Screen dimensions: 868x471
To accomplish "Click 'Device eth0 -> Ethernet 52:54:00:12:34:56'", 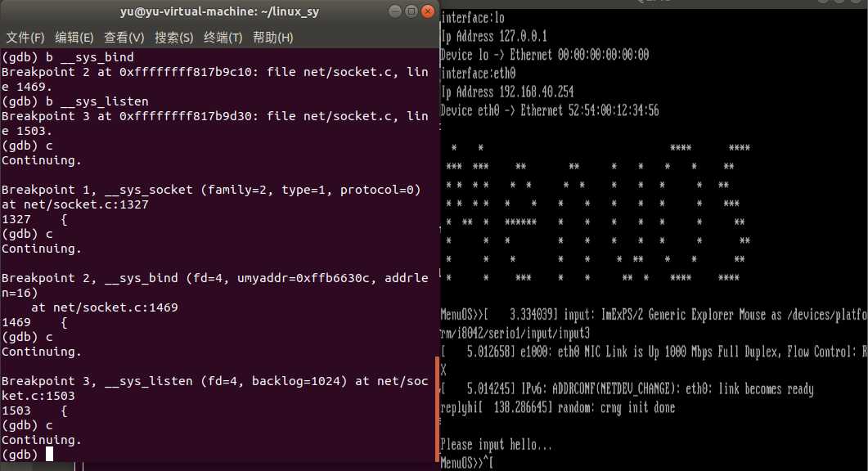I will [550, 110].
